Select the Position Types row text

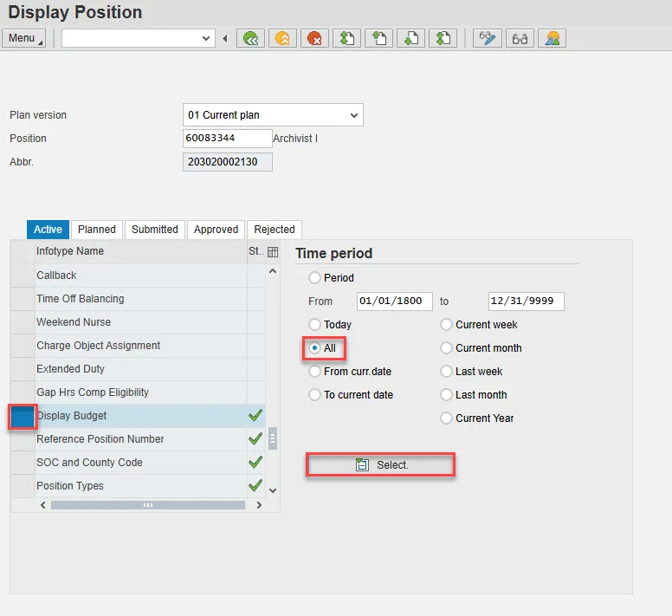coord(70,486)
